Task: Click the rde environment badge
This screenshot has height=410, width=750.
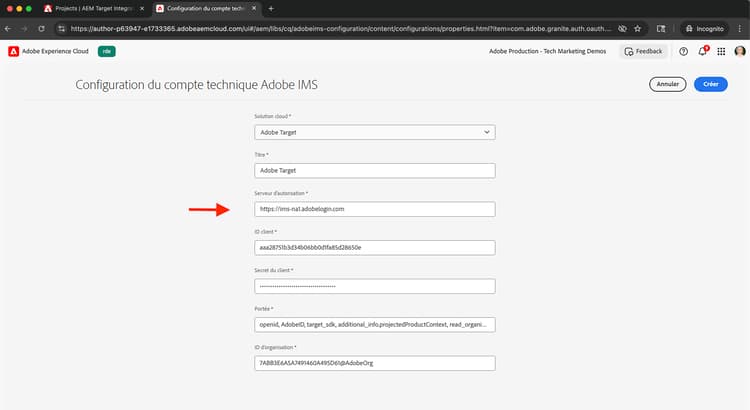Action: click(107, 51)
